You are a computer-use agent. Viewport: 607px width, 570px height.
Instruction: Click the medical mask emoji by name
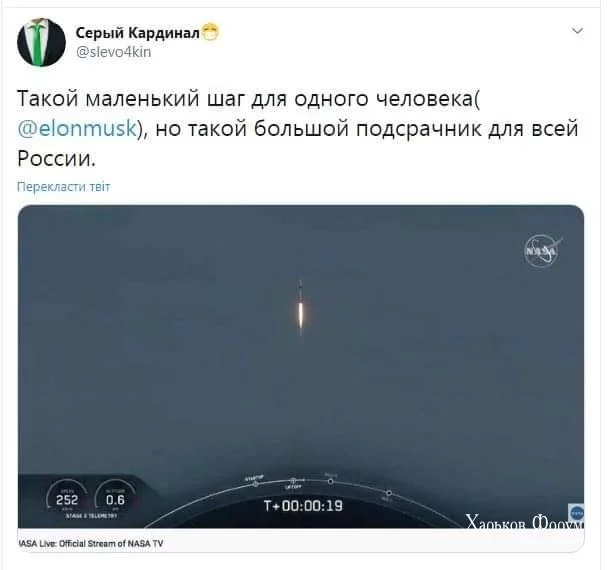tap(210, 33)
